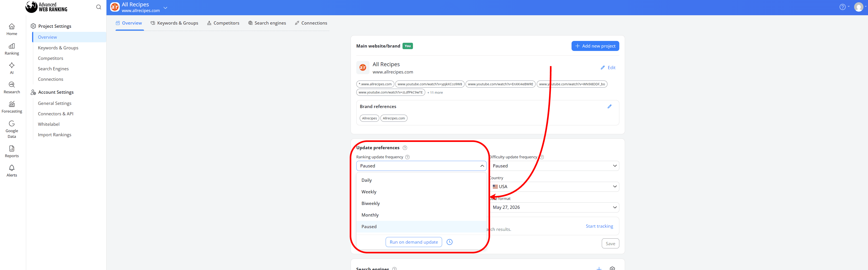Open Import Rankings in sidebar

pyautogui.click(x=55, y=135)
